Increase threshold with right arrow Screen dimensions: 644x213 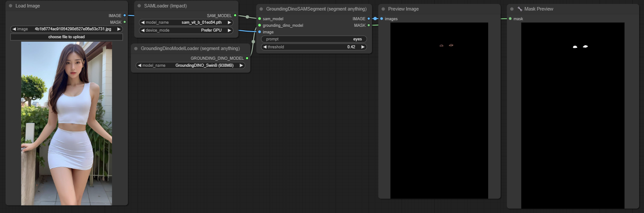coord(363,47)
